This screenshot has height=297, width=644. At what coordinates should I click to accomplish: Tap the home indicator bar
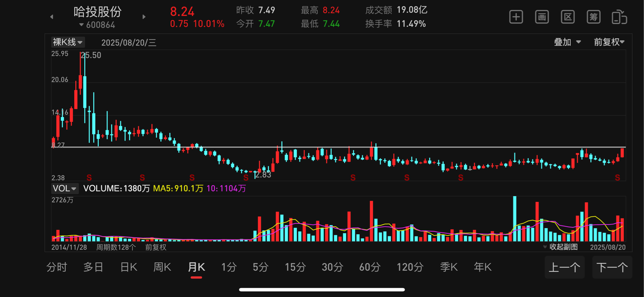coord(322,289)
